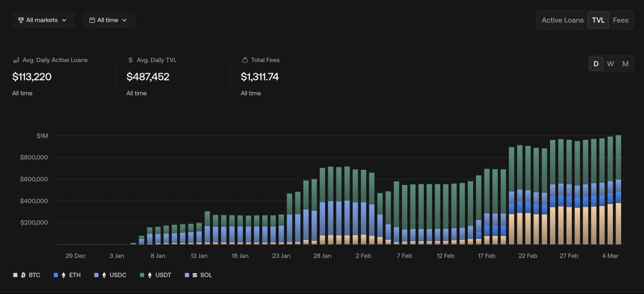Click the $1,311.74 total fees value
Screen dimensions: 644x294
click(x=260, y=77)
